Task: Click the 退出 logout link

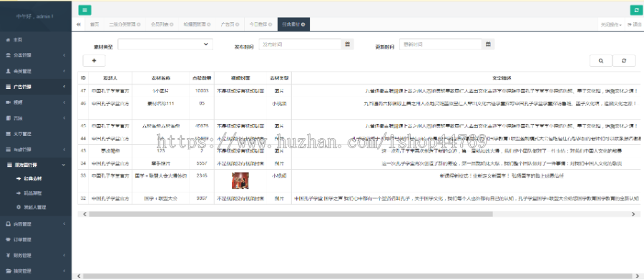Action: pos(634,24)
